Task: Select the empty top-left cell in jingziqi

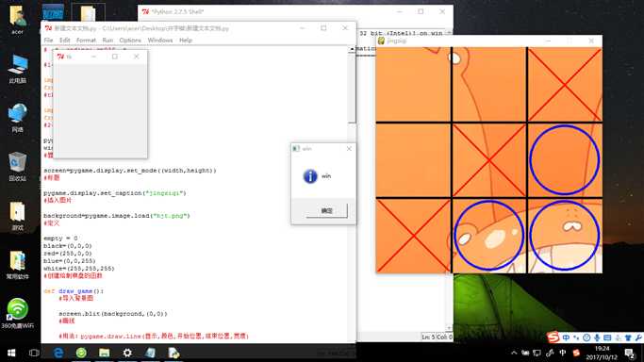Action: 413,84
